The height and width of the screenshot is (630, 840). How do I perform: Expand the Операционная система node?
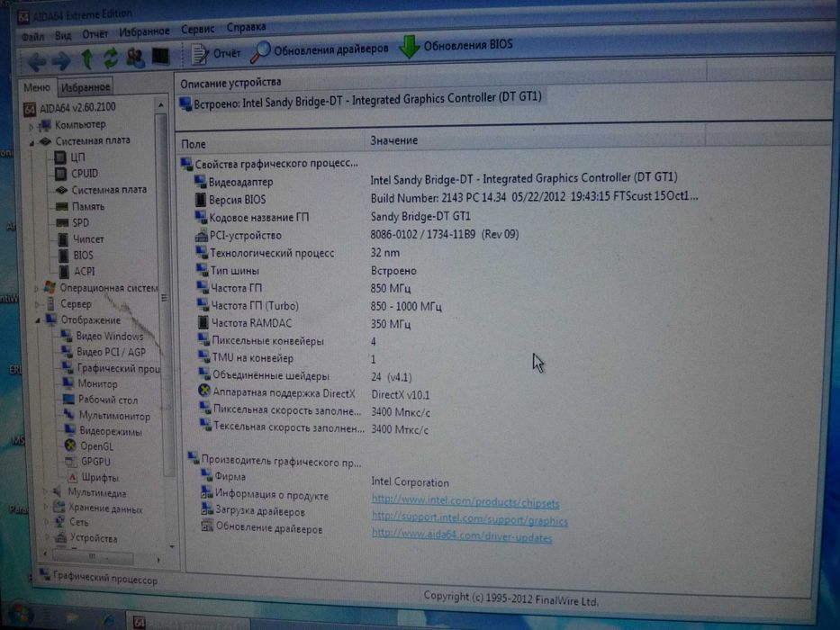point(36,289)
